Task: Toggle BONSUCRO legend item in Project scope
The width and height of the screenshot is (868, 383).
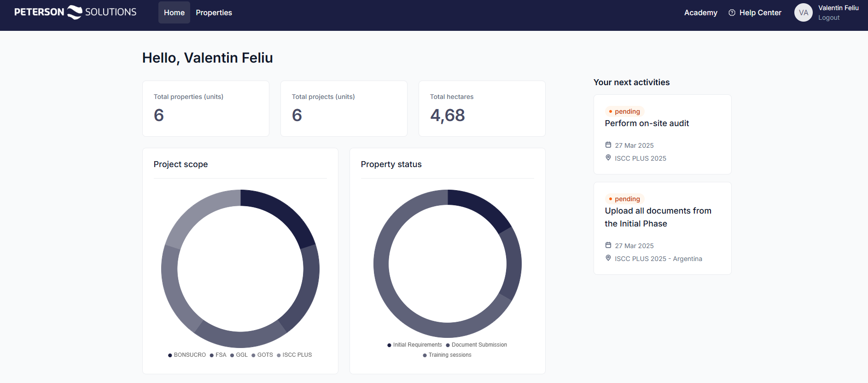Action: [187, 355]
